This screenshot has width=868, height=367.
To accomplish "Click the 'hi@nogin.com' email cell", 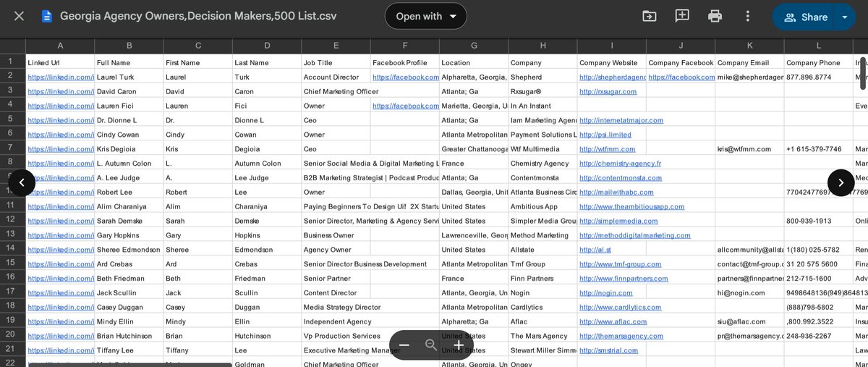I will [x=750, y=293].
